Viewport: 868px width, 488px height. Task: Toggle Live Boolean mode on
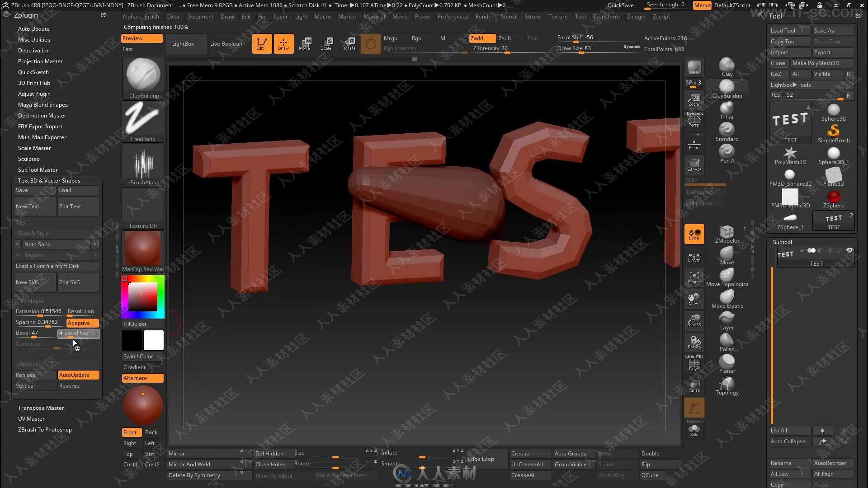pyautogui.click(x=225, y=43)
